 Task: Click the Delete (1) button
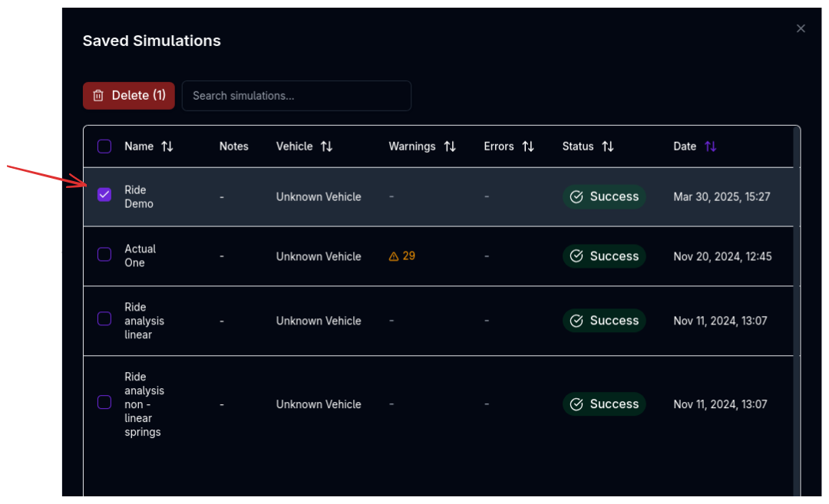click(x=128, y=95)
